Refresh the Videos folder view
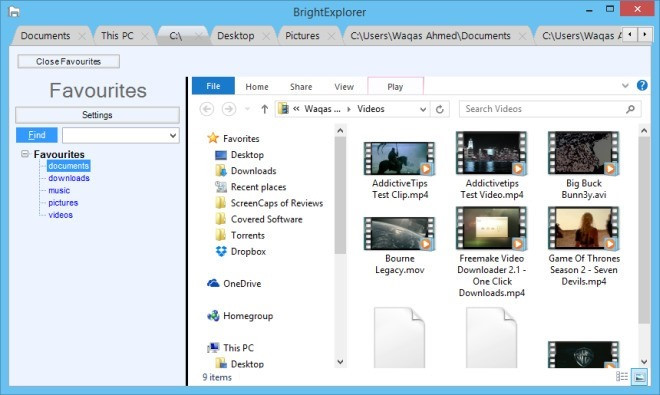This screenshot has height=395, width=660. (x=439, y=109)
